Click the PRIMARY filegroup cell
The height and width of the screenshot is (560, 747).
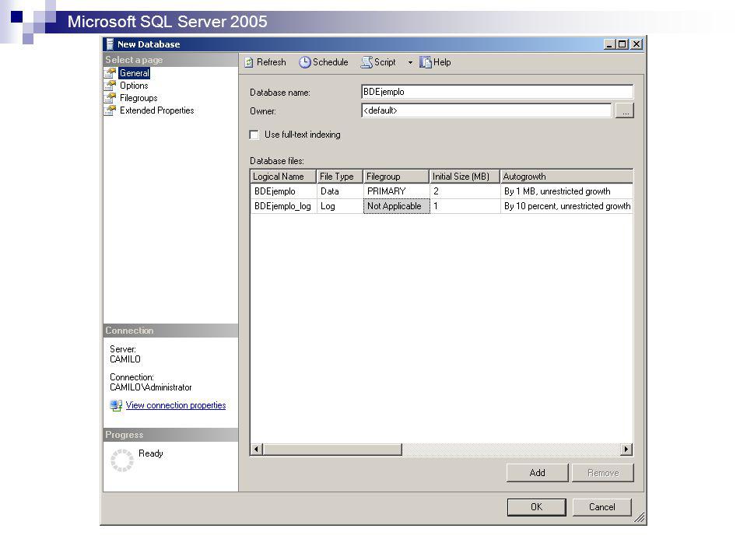click(x=397, y=191)
